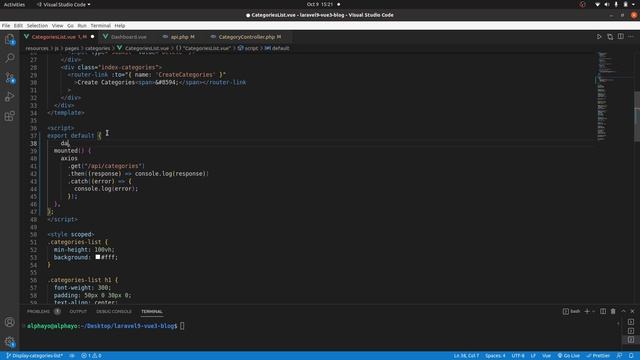Screen dimensions: 640x360
Task: Click the editor vertical scrollbar thumb
Action: pyautogui.click(x=637, y=116)
